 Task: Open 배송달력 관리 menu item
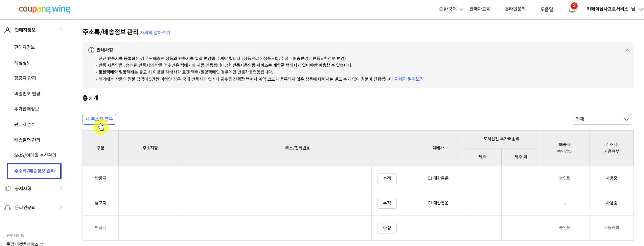tap(27, 140)
